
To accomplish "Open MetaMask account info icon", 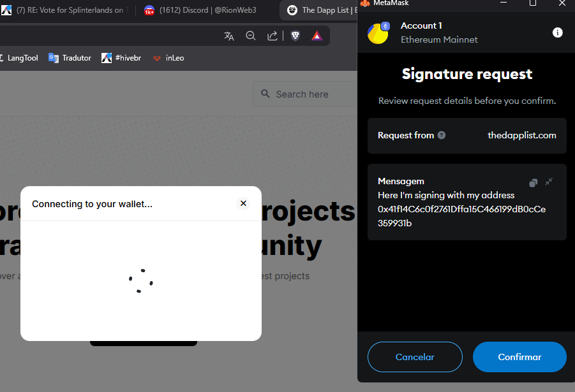I will point(557,33).
